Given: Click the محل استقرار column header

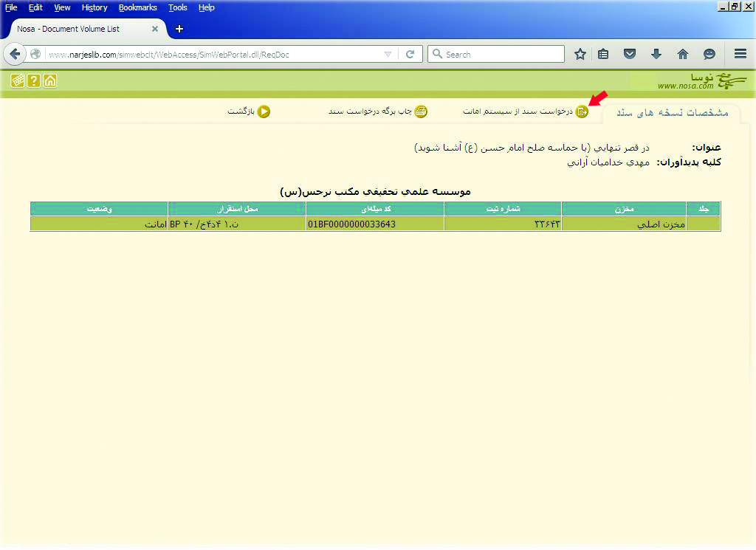Looking at the screenshot, I should coord(237,209).
